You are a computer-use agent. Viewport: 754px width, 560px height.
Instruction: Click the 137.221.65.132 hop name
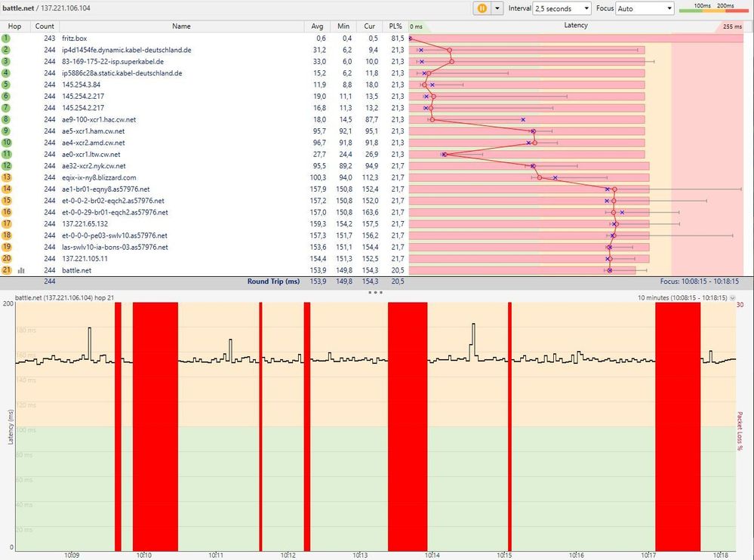pyautogui.click(x=85, y=223)
